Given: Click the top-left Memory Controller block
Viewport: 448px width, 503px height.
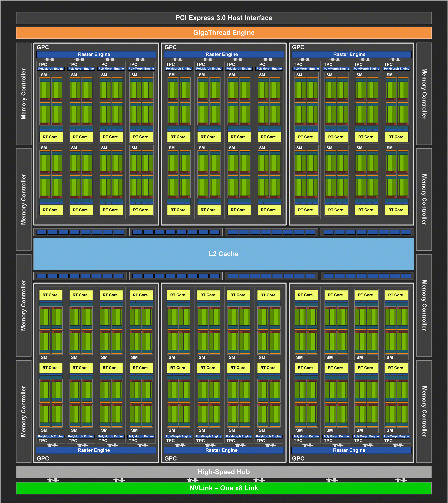Looking at the screenshot, I should pos(24,94).
